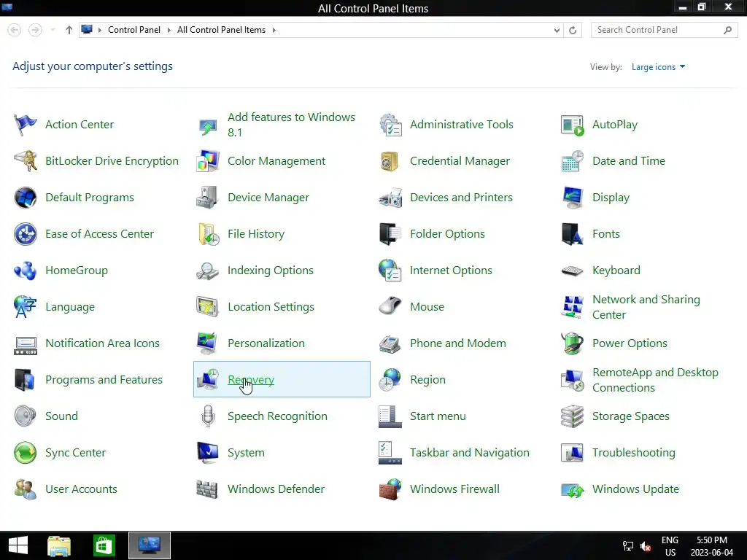Click the Sync Center green icon

(x=26, y=453)
